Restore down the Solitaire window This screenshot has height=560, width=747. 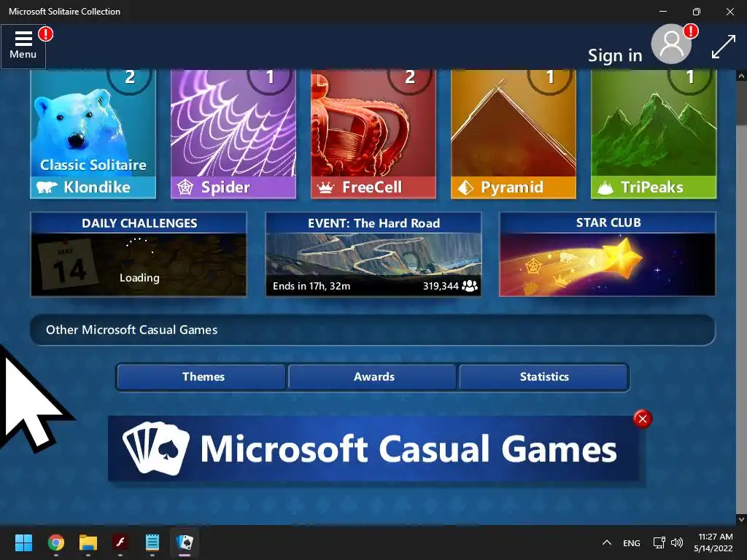696,12
